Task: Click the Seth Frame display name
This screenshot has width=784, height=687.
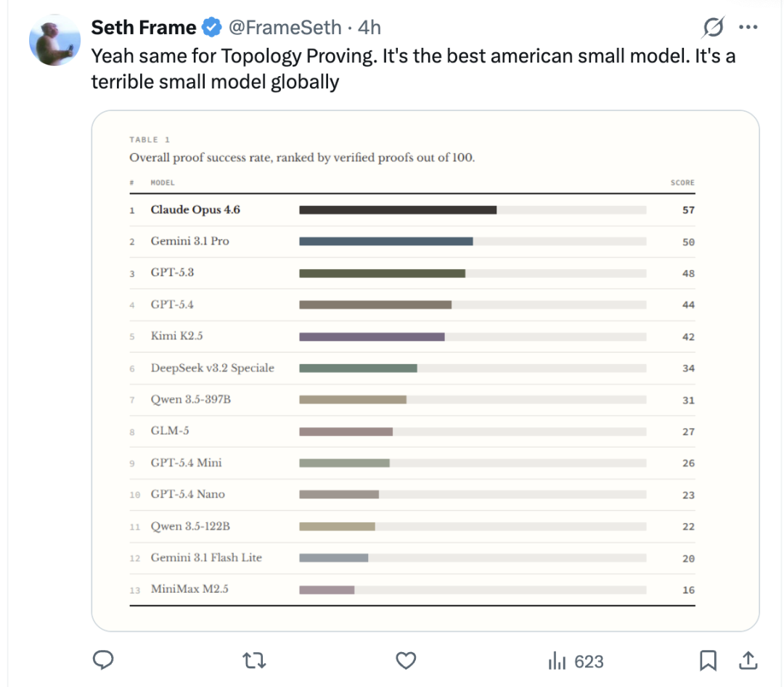Action: [x=144, y=28]
